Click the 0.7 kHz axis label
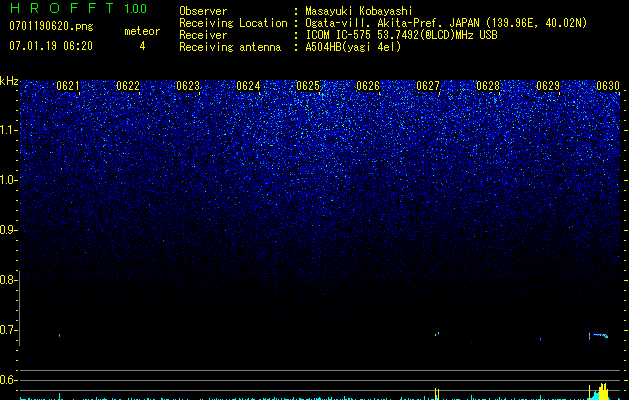The width and height of the screenshot is (629, 400). point(7,330)
